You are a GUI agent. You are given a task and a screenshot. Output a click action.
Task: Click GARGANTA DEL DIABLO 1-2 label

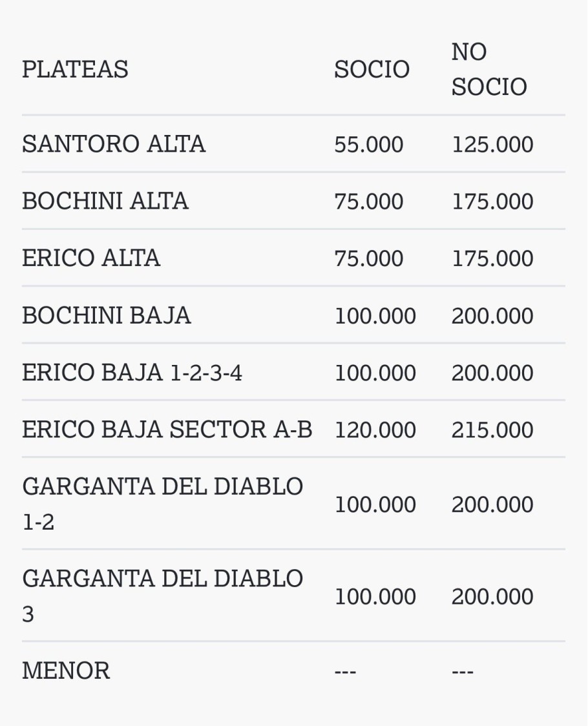pos(162,503)
